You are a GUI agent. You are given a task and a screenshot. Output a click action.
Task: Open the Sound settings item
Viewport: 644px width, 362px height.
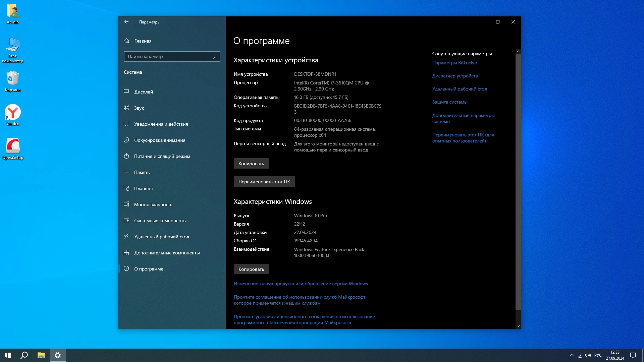pyautogui.click(x=139, y=108)
